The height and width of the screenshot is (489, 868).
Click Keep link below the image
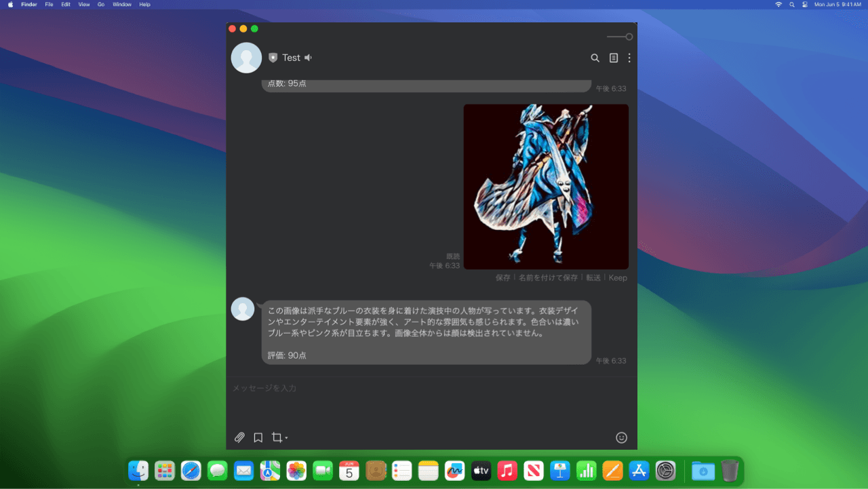tap(618, 278)
